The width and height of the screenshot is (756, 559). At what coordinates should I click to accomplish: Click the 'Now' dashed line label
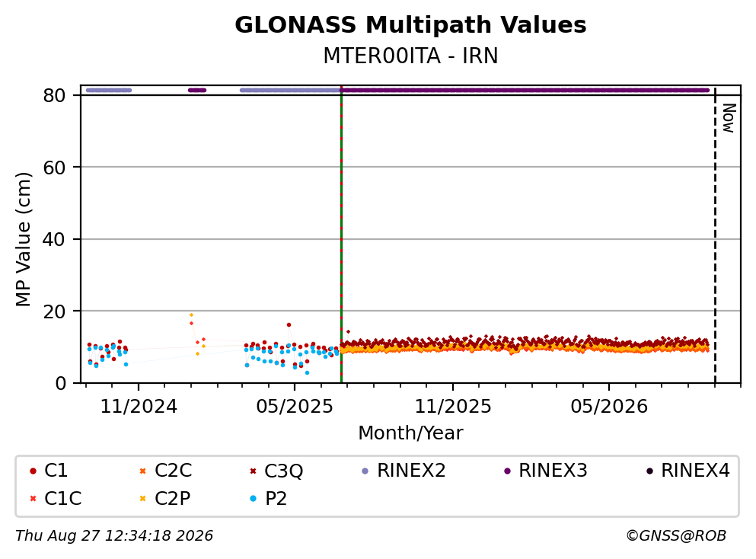coord(729,118)
